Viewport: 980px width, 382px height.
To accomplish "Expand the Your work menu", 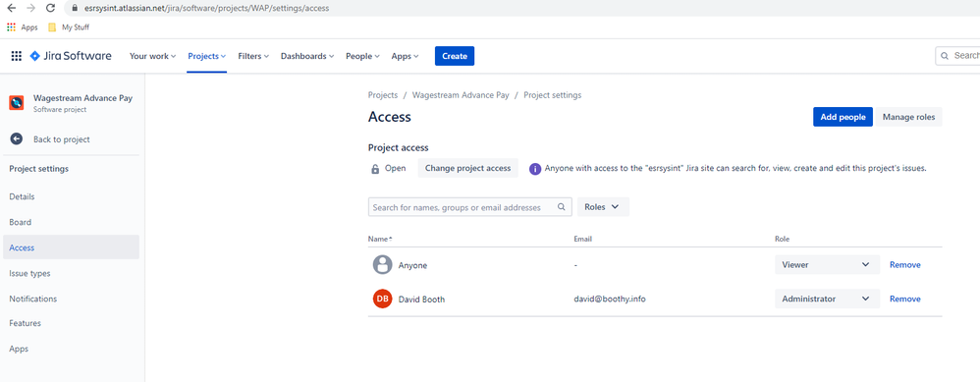I will coord(152,56).
